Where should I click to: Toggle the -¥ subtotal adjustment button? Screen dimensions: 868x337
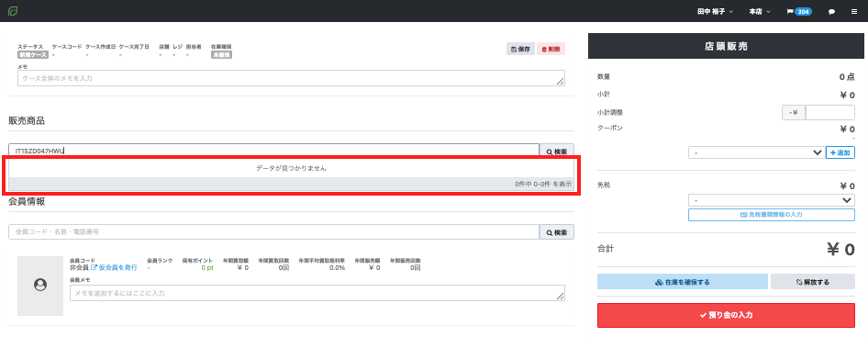pyautogui.click(x=794, y=113)
